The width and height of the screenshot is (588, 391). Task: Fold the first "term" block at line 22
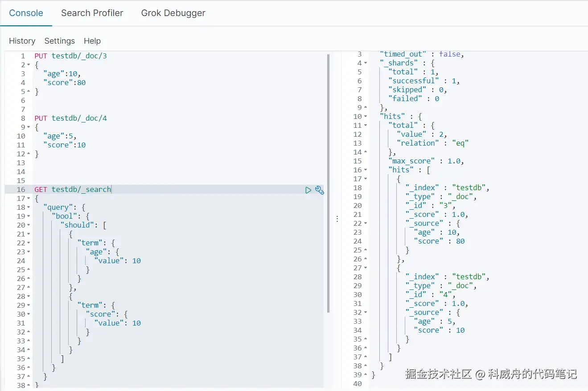[x=29, y=243]
